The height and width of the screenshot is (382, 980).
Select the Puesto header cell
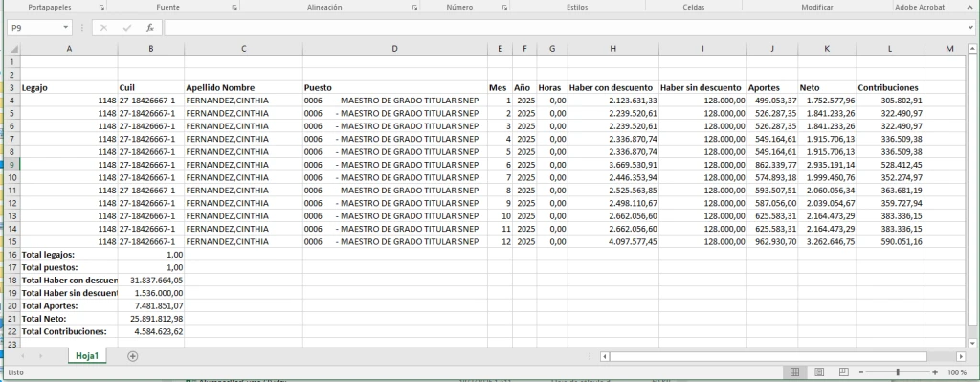pyautogui.click(x=395, y=87)
